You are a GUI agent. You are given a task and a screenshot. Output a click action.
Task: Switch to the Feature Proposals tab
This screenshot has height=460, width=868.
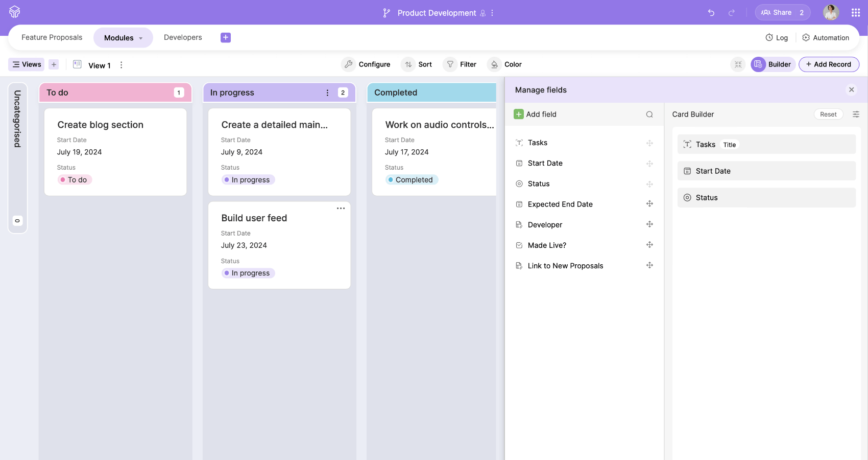(52, 37)
